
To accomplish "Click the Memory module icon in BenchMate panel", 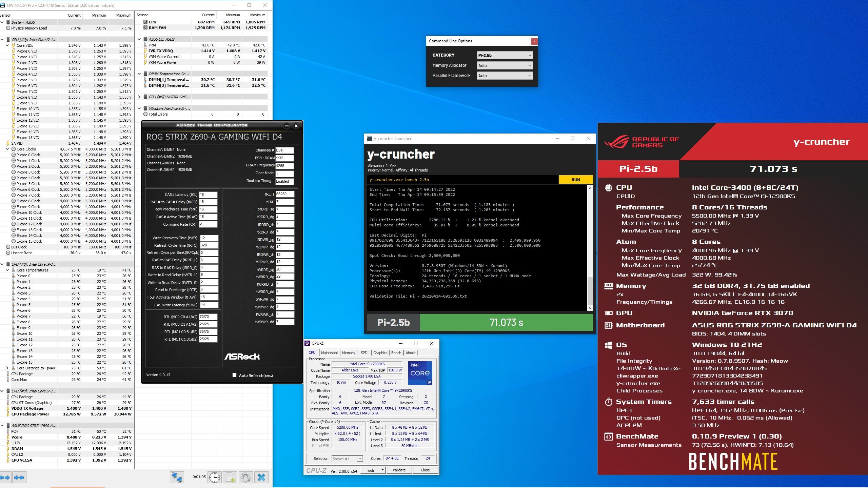I will click(609, 286).
